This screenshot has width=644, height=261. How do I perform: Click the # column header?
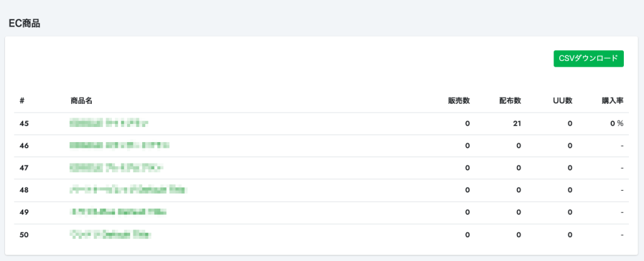coord(22,101)
